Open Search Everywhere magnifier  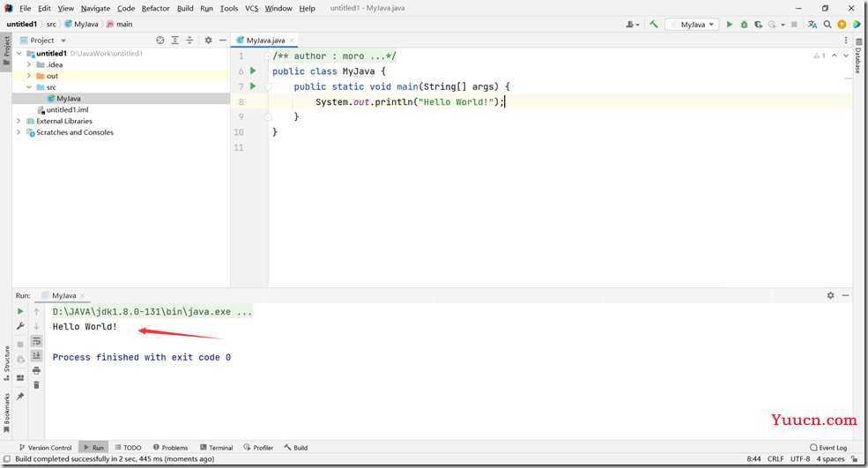827,25
